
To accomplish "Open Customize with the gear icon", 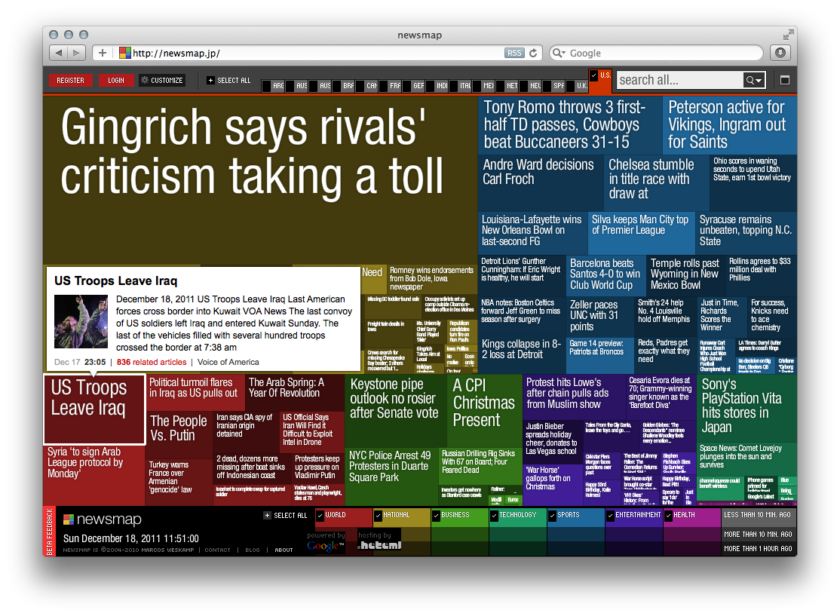I will (x=146, y=80).
